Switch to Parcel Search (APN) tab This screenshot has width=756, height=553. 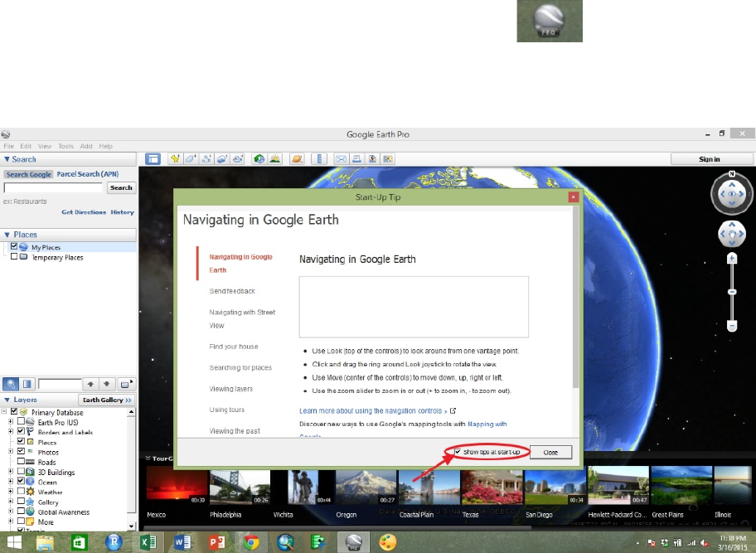pyautogui.click(x=88, y=174)
